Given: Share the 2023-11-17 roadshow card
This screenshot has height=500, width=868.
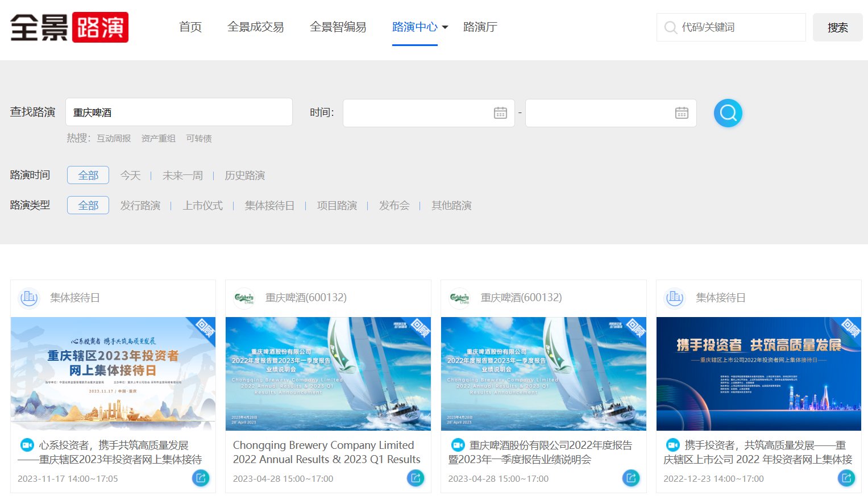Looking at the screenshot, I should pyautogui.click(x=201, y=478).
